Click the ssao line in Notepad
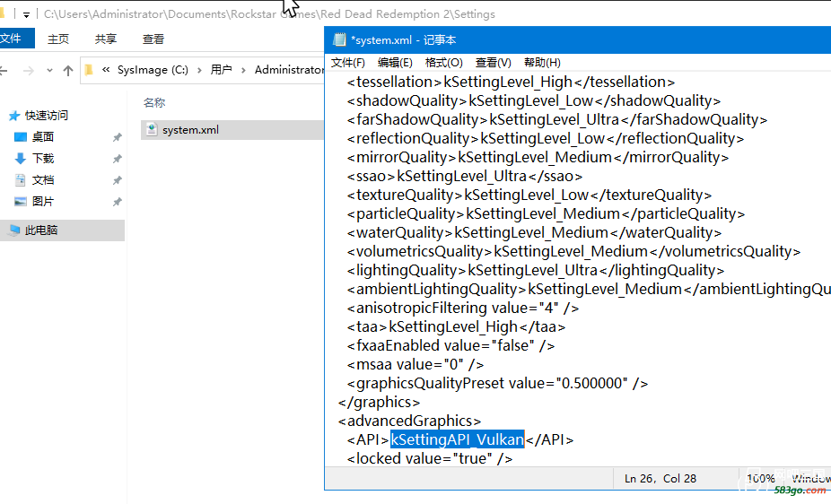 [465, 176]
